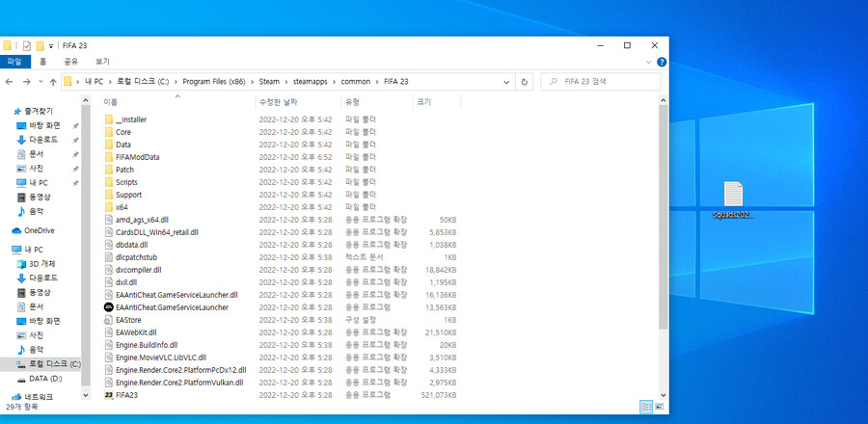The image size is (868, 424).
Task: Select the Engine.BuildInfo.dll file
Action: click(x=147, y=345)
